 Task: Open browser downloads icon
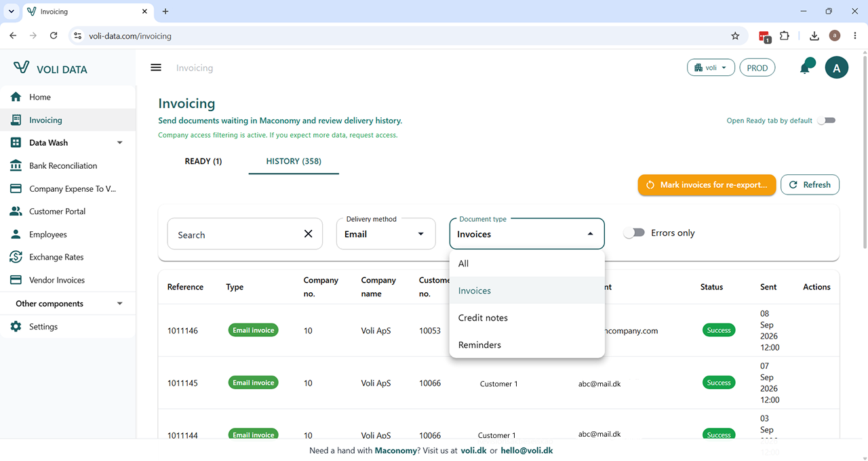coord(814,36)
